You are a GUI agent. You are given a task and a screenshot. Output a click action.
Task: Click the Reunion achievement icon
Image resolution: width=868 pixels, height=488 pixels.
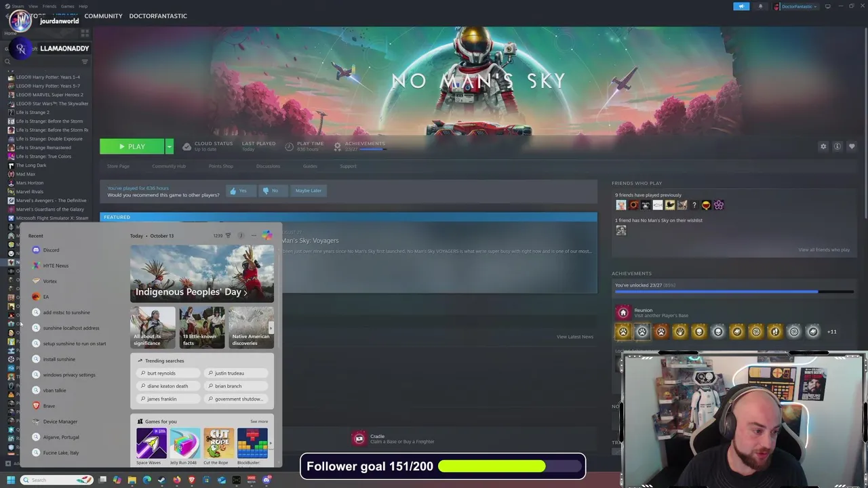coord(623,312)
